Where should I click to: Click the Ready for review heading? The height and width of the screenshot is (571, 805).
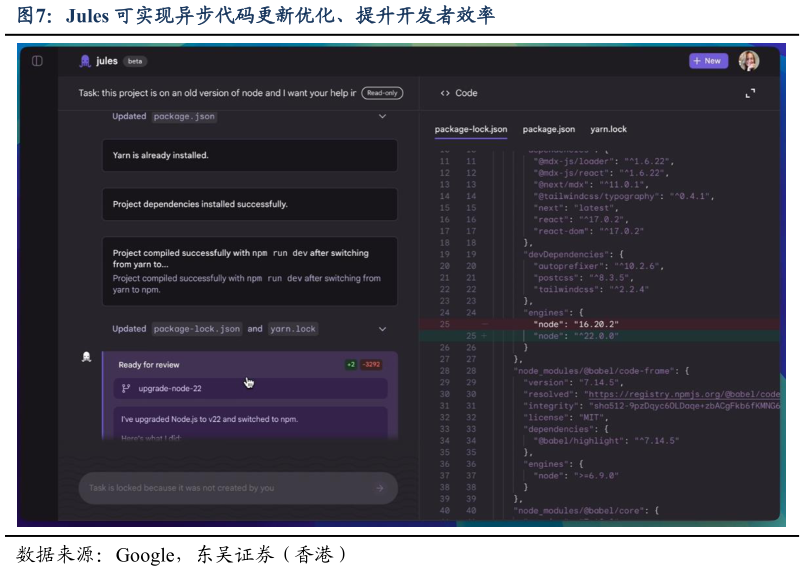pyautogui.click(x=149, y=365)
